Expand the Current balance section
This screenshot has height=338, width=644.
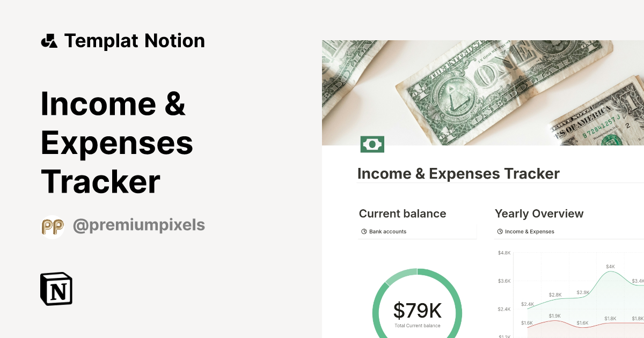tap(402, 214)
